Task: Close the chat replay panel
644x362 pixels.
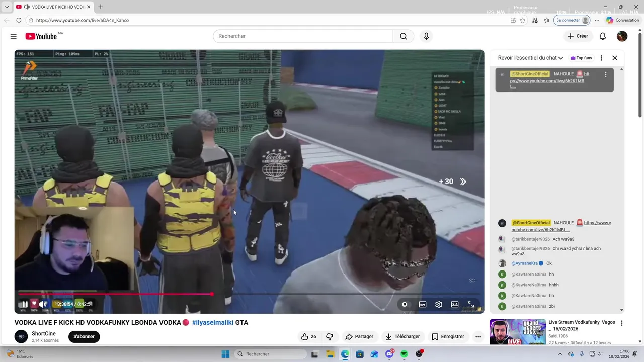Action: tap(615, 58)
